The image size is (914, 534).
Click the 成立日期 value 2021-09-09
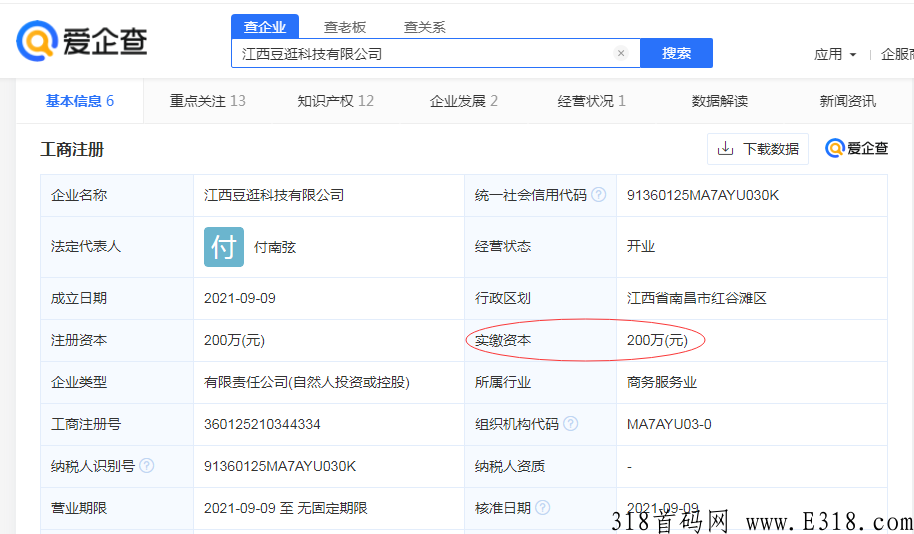(240, 298)
